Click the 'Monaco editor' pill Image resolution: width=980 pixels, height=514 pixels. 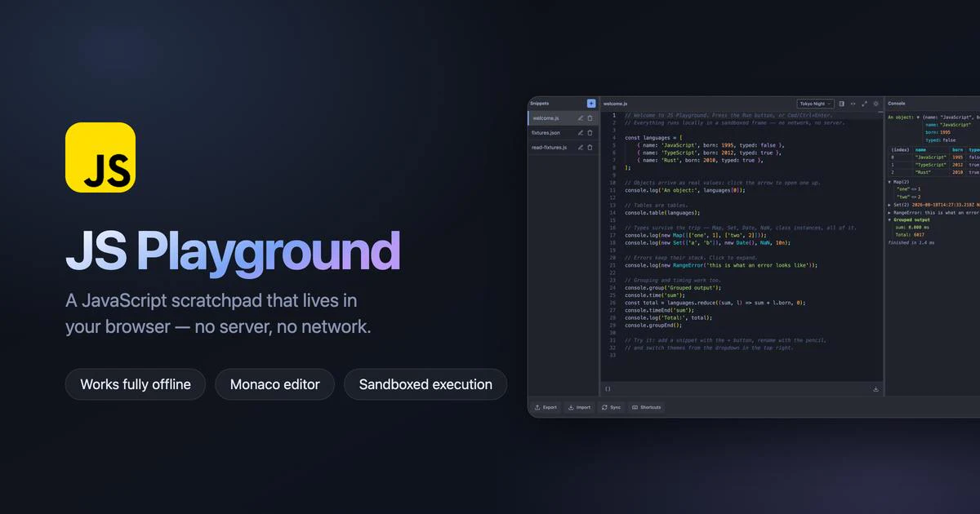click(x=275, y=384)
